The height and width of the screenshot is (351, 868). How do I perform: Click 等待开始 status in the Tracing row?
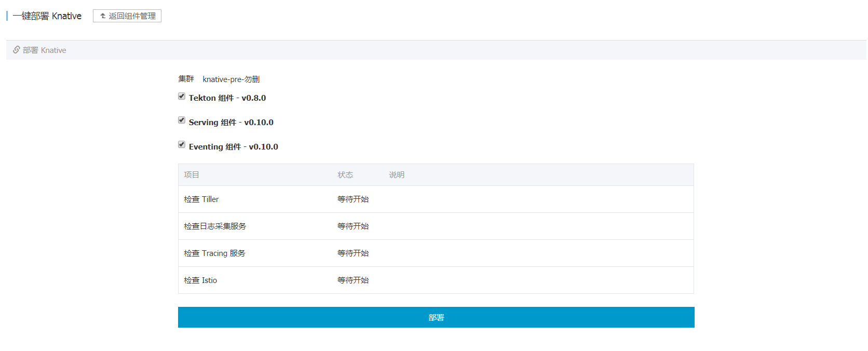(353, 253)
